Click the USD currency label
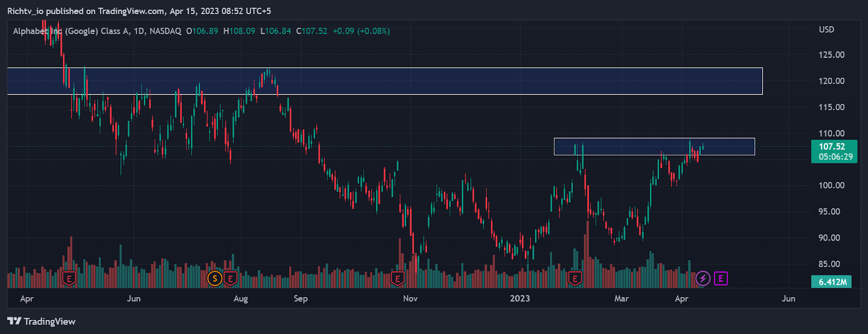 click(827, 29)
